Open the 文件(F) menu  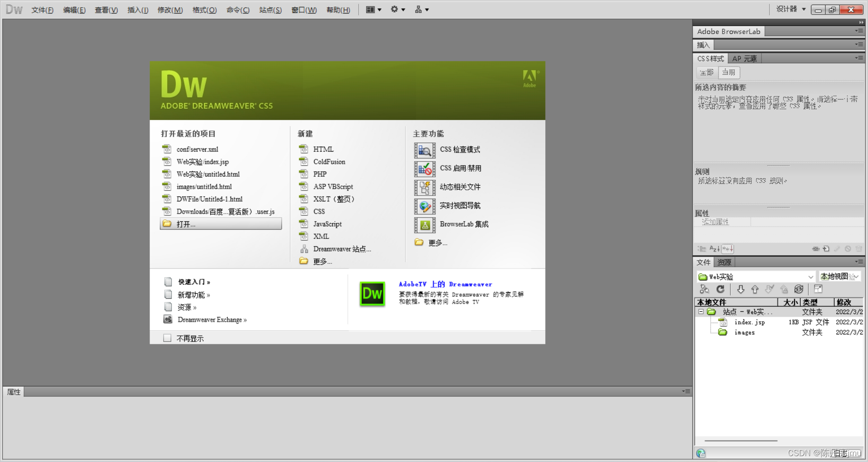click(42, 10)
